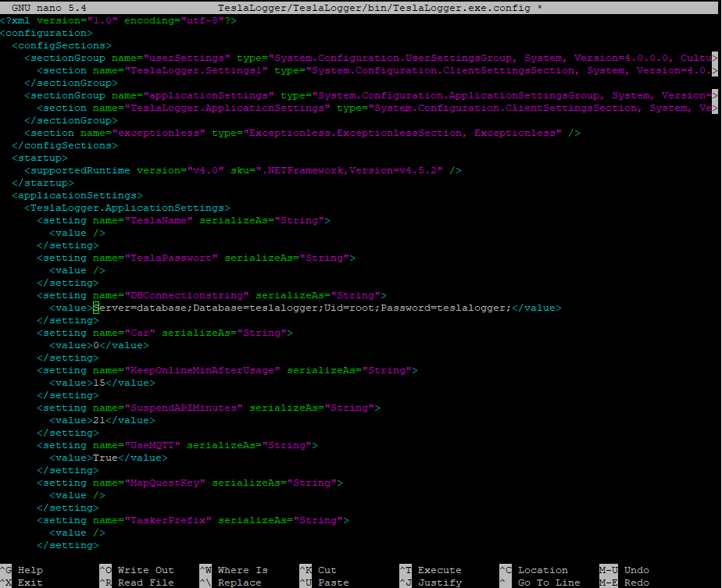
Task: Click the empty value tag under TeslaPasswort
Action: pos(77,270)
